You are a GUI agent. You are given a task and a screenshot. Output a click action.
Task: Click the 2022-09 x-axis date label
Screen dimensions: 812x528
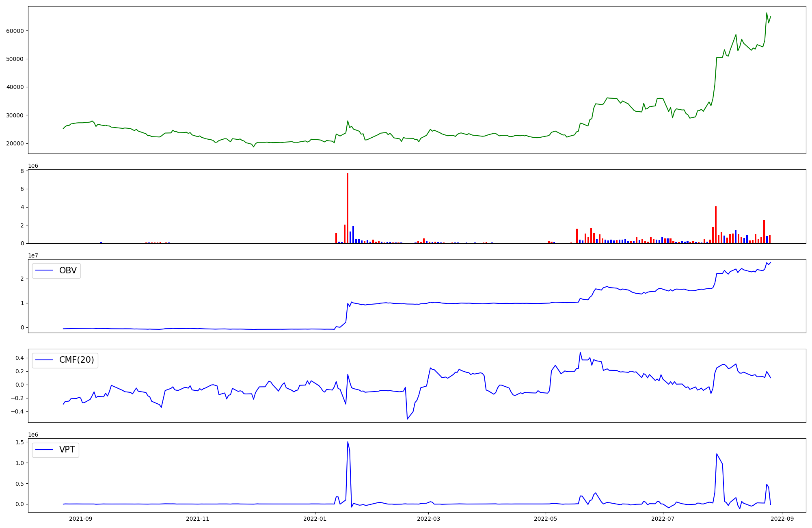782,518
